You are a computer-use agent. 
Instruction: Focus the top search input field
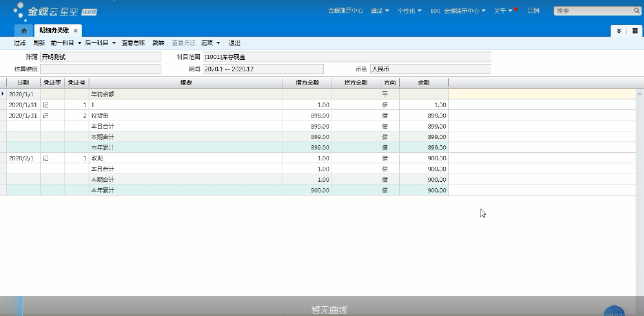(x=593, y=11)
